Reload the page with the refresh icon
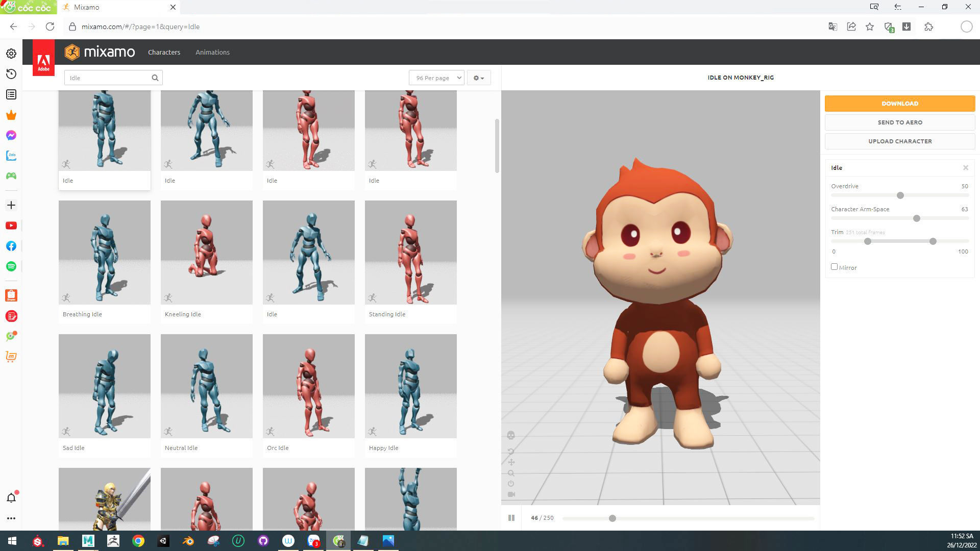 [50, 27]
